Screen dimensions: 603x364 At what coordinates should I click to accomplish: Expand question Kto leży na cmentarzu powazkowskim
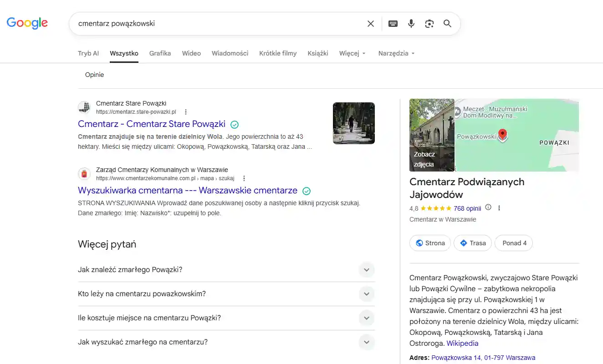point(226,294)
